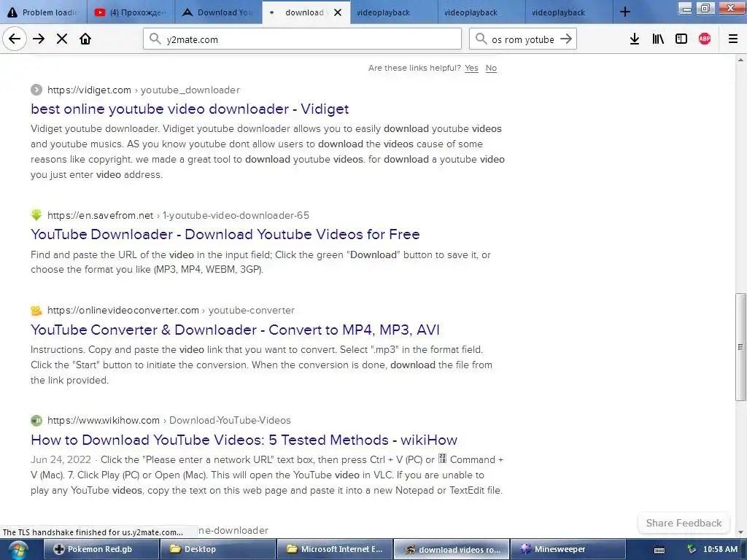747x560 pixels.
Task: Click the scrollbar down arrow
Action: 740,532
